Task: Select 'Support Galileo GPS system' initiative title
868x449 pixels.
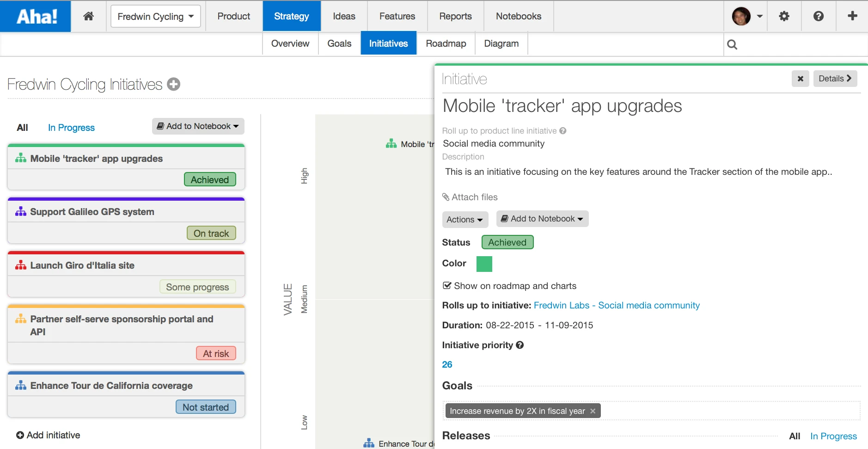Action: tap(92, 212)
